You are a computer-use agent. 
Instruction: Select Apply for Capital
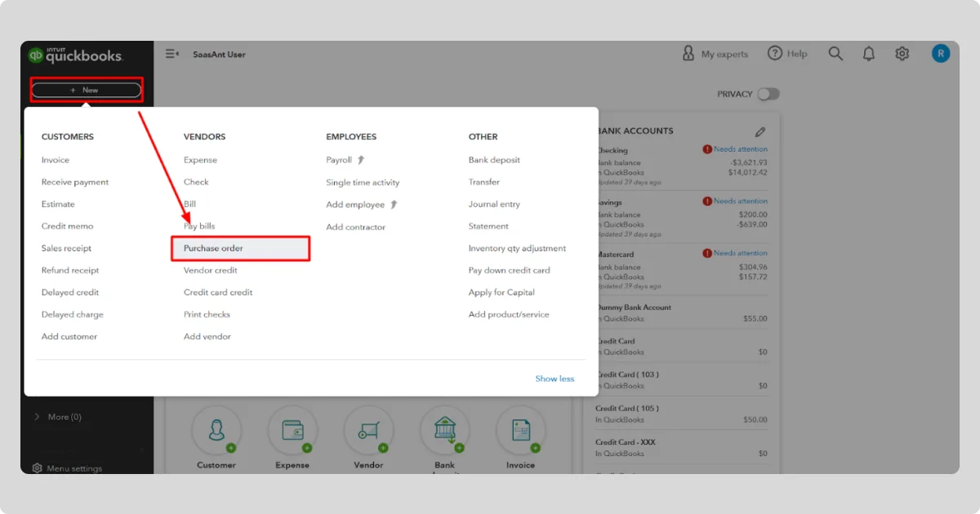coord(501,292)
